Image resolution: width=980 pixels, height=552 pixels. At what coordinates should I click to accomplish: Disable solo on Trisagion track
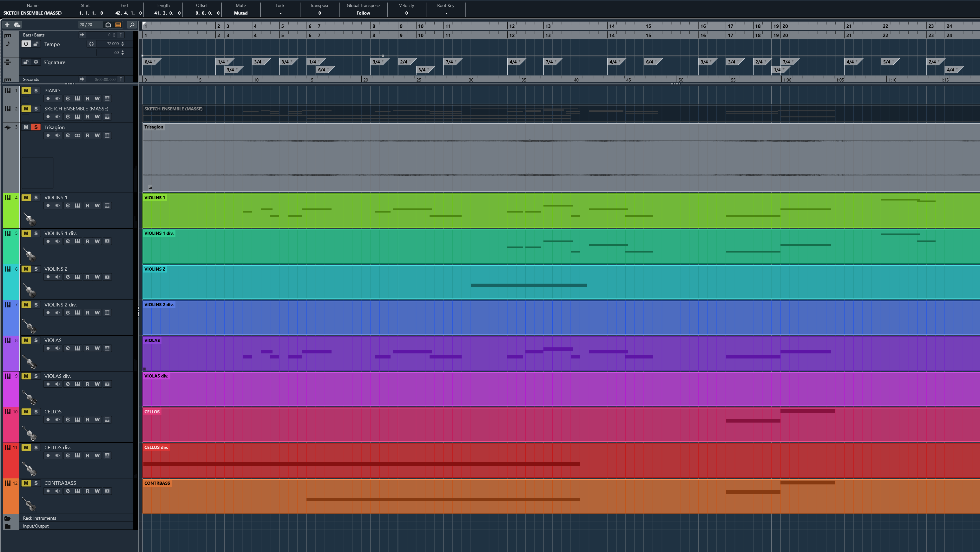click(x=36, y=127)
